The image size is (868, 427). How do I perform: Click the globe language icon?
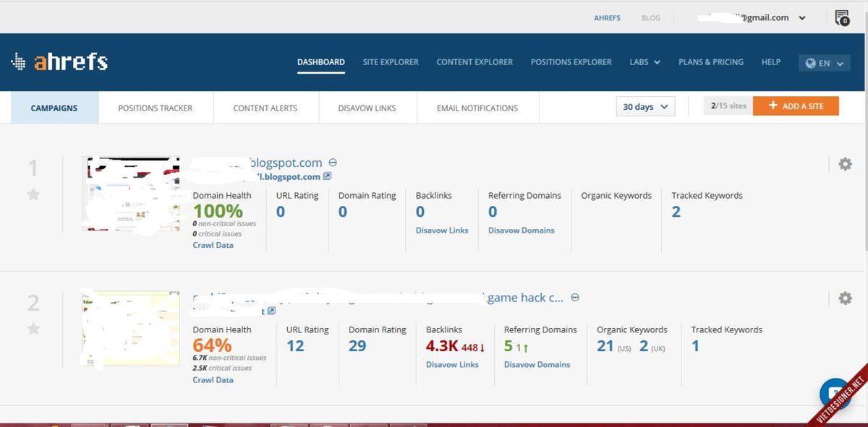pyautogui.click(x=812, y=63)
